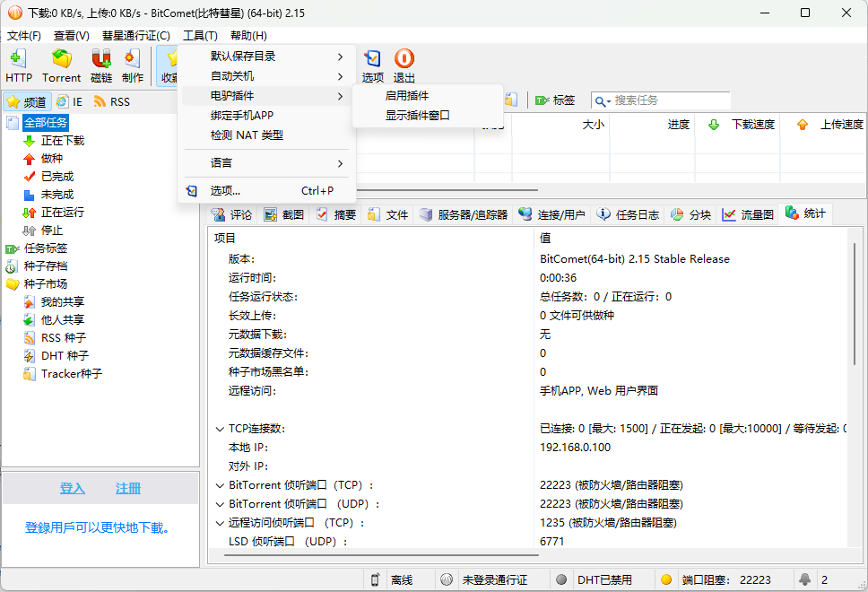Click the bell notification icon in status bar
The height and width of the screenshot is (592, 868).
click(805, 579)
